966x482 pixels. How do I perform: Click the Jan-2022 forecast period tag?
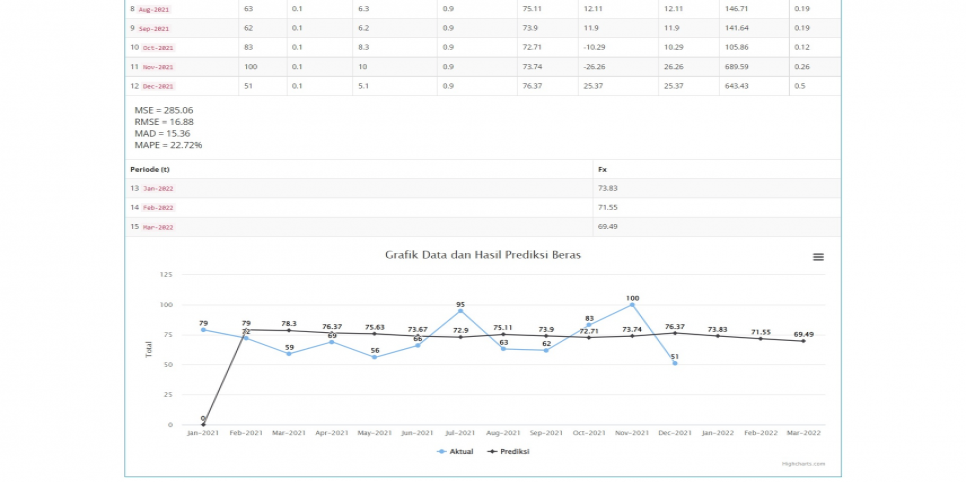click(158, 189)
